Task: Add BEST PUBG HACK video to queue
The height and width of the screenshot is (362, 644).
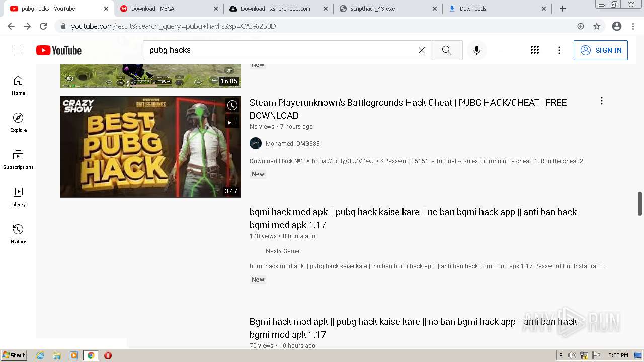Action: pos(232,121)
